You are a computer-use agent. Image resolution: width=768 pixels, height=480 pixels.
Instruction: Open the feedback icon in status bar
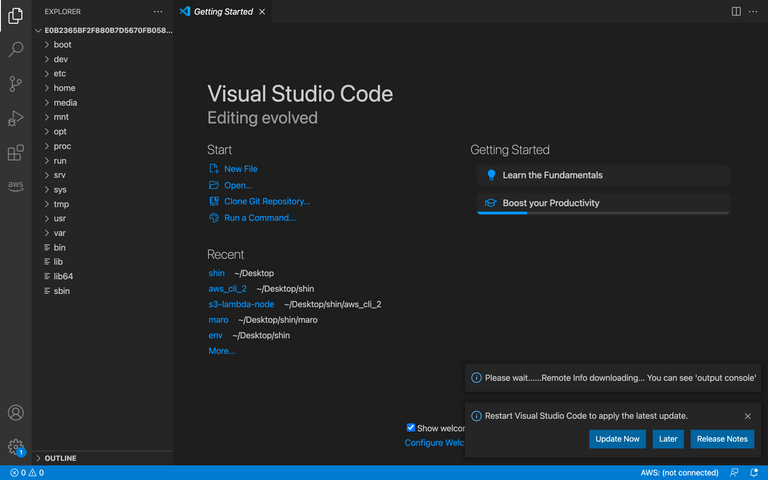[x=734, y=473]
